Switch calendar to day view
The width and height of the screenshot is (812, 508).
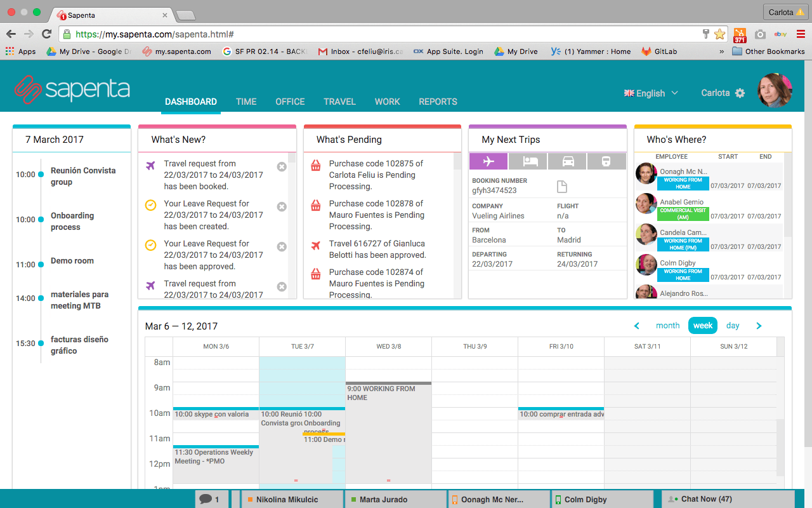coord(733,326)
